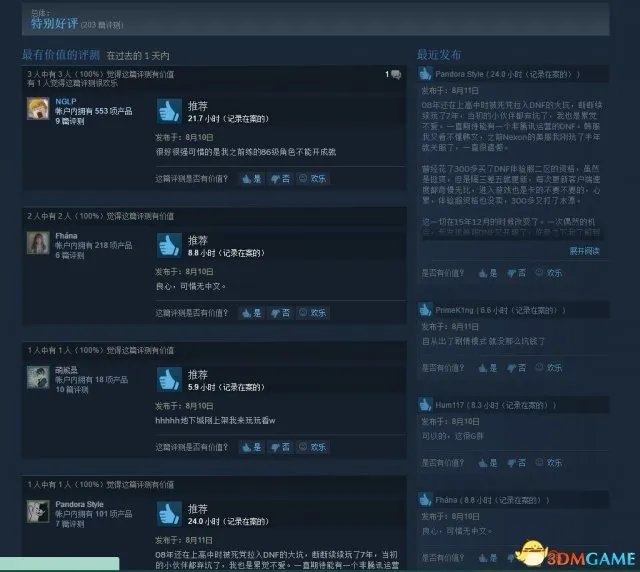Vote 否 on Hum117's recent review
The height and width of the screenshot is (572, 640).
tap(516, 463)
